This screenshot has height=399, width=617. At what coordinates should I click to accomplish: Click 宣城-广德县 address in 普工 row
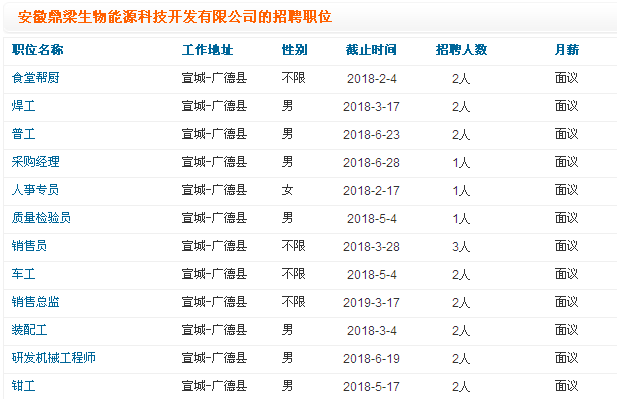[x=214, y=134]
